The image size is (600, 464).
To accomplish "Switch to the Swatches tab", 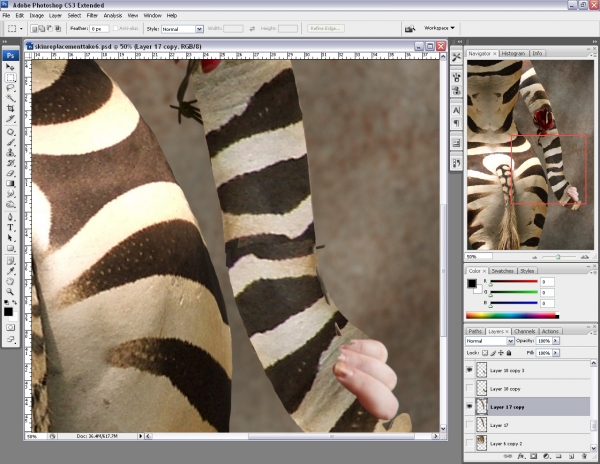I will pos(502,271).
